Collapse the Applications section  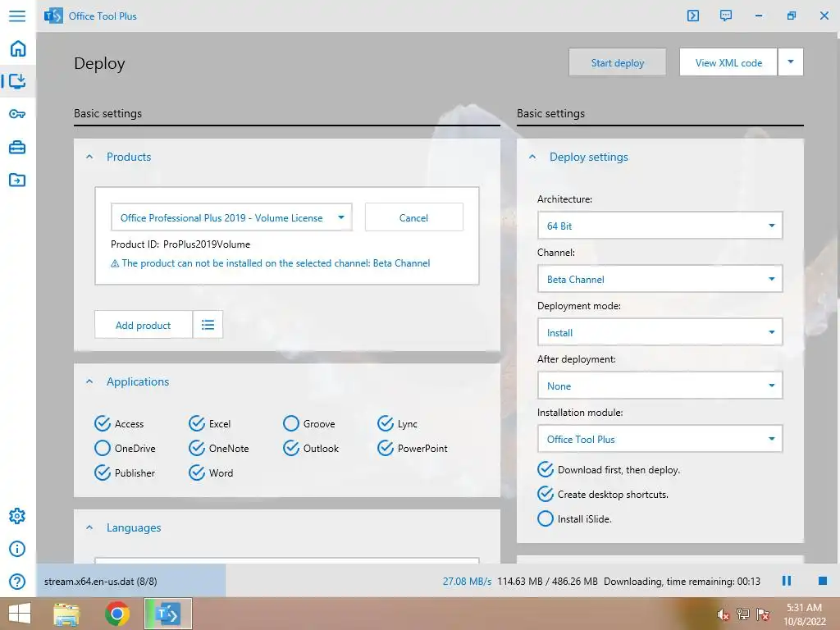click(89, 381)
